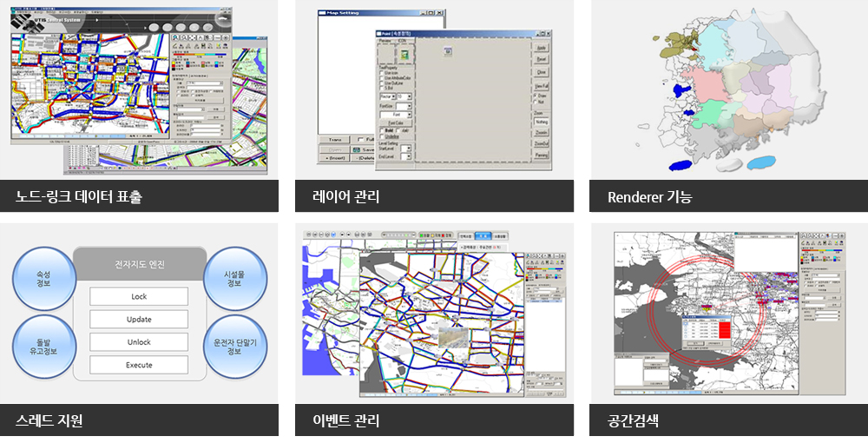Open the shape type dropdown above FontSize

tap(388, 97)
